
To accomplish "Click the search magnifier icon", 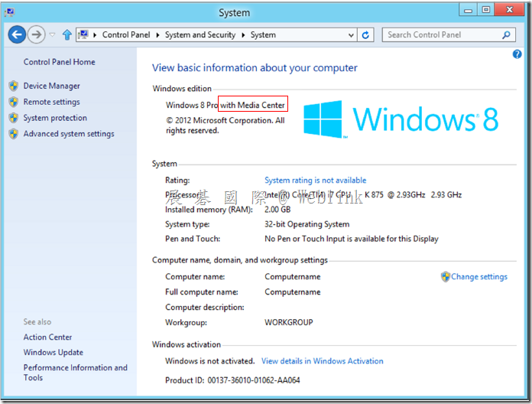I will coord(506,35).
